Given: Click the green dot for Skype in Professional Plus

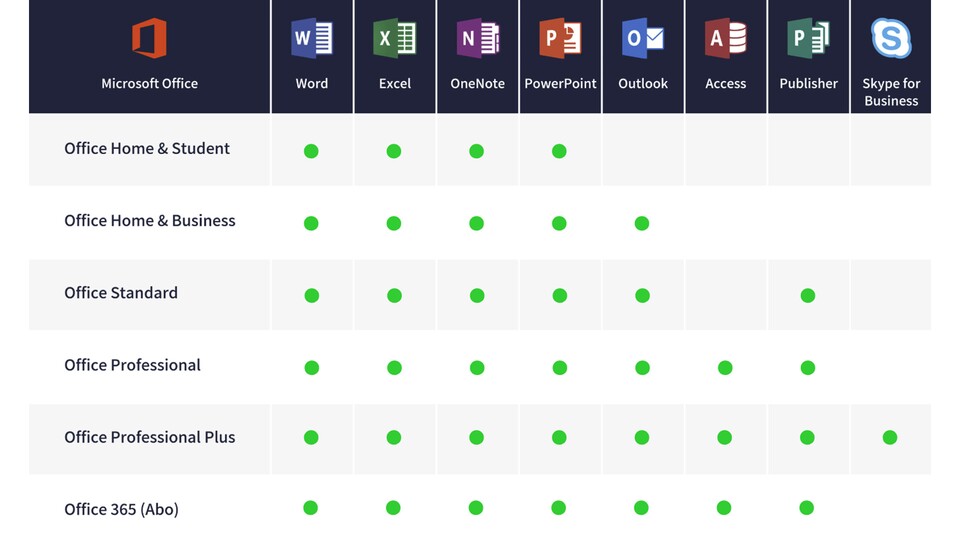Looking at the screenshot, I should (x=890, y=437).
